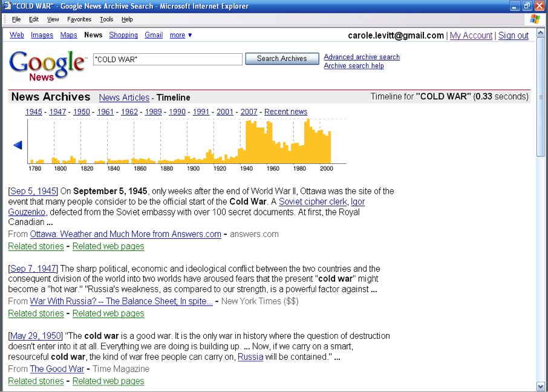Open Related web pages under New York Times article

pos(108,313)
